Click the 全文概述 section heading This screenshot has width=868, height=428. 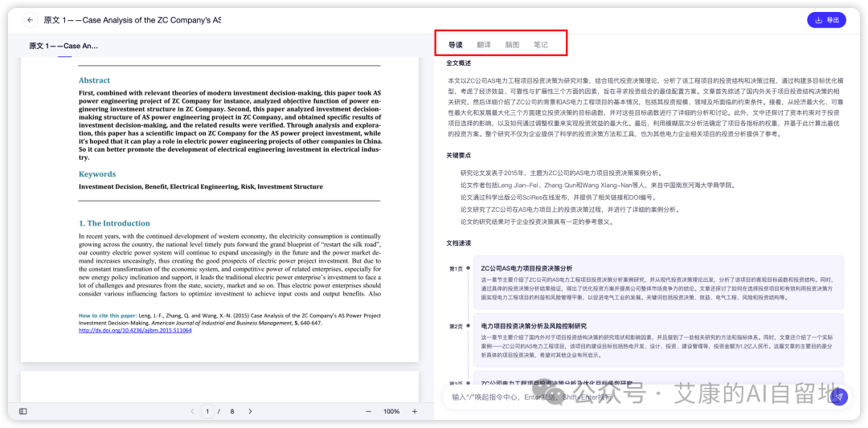pyautogui.click(x=458, y=63)
